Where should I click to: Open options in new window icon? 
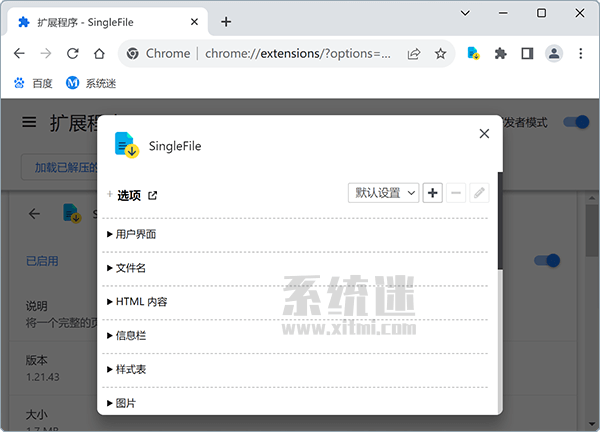tap(153, 195)
